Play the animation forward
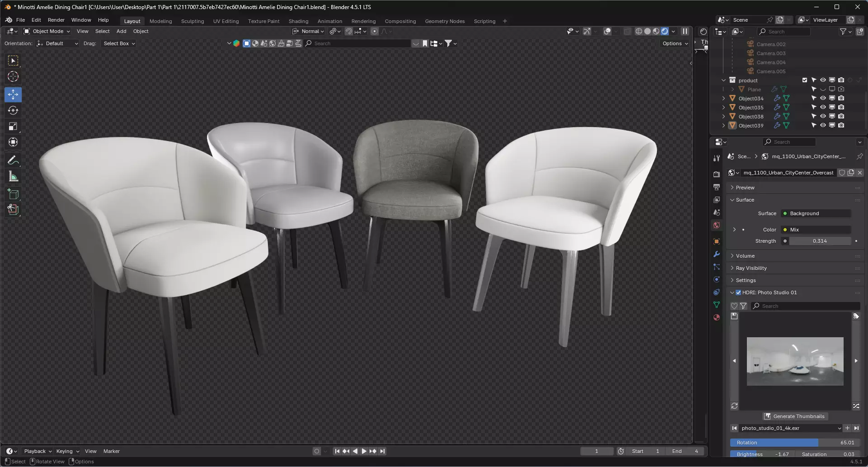868x467 pixels. coord(364,451)
